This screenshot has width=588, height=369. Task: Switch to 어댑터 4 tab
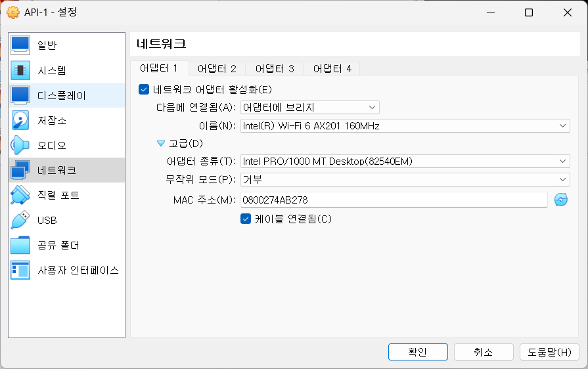pos(332,68)
